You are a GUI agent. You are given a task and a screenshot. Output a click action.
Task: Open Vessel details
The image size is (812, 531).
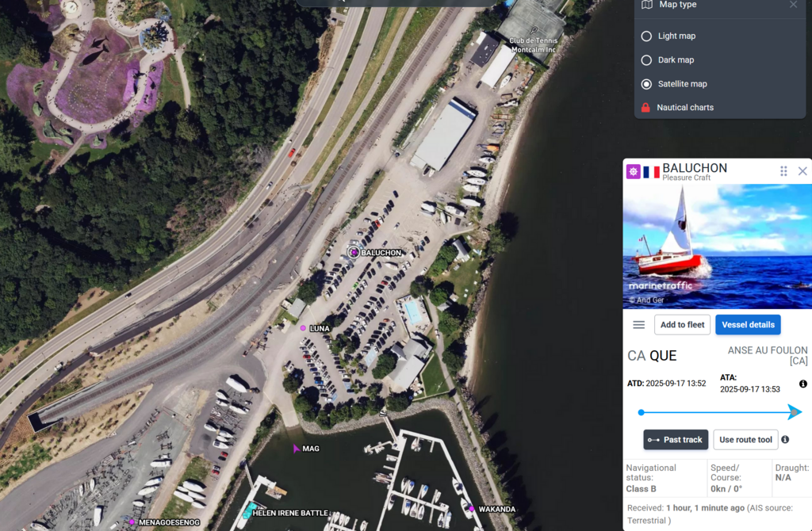point(748,325)
